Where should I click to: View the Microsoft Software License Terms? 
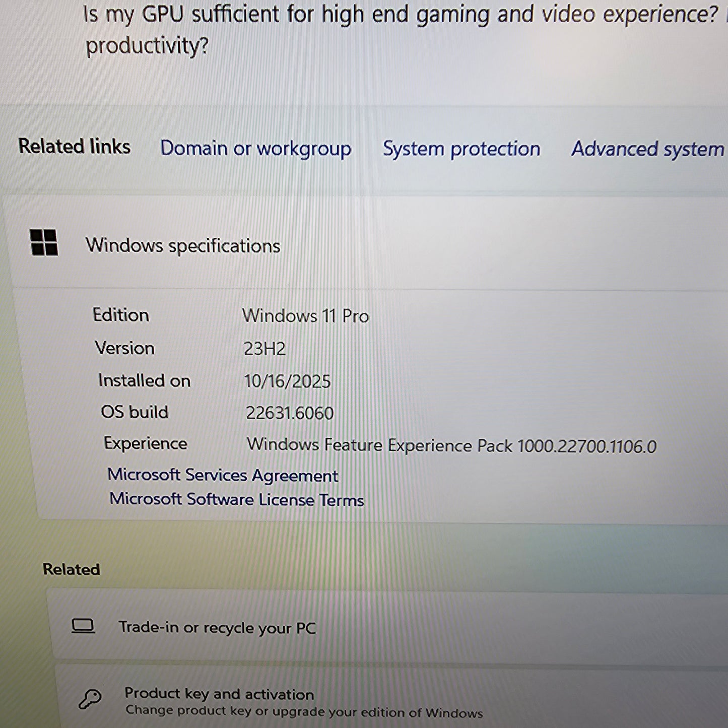click(237, 499)
